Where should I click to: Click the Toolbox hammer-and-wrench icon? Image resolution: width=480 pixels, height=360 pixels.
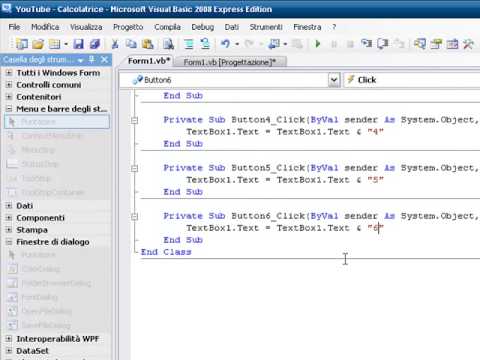click(x=468, y=44)
